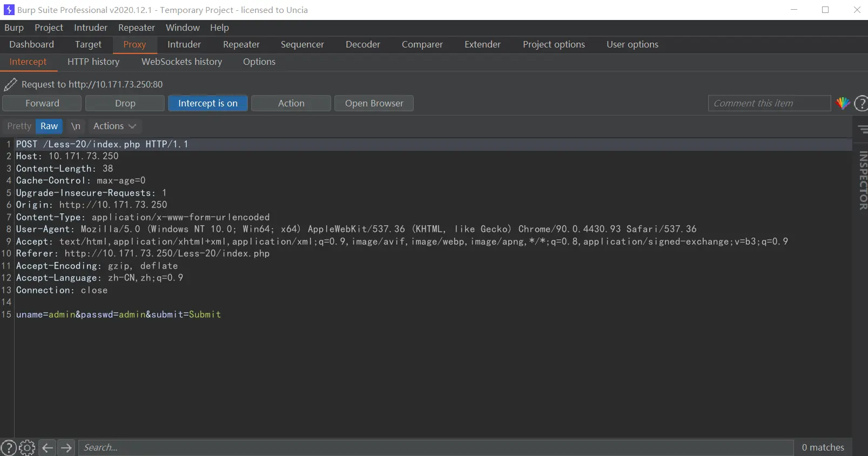The image size is (868, 456).
Task: Switch to the HTTP history tab
Action: coord(93,62)
